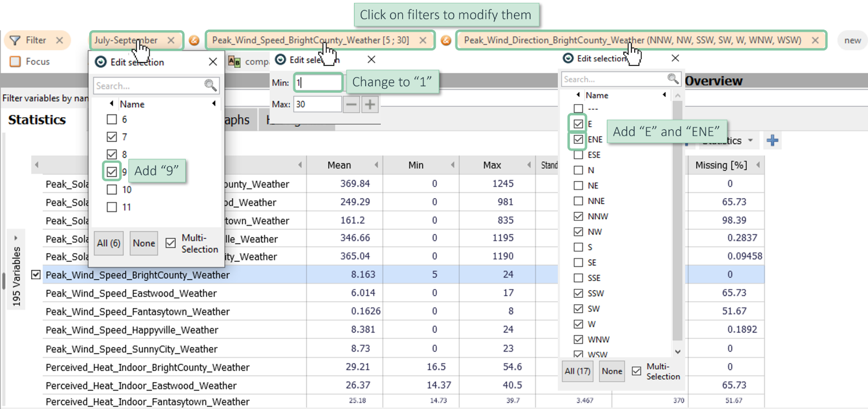Remove the Peak_Wind_Direction filter chip via X

pyautogui.click(x=815, y=41)
